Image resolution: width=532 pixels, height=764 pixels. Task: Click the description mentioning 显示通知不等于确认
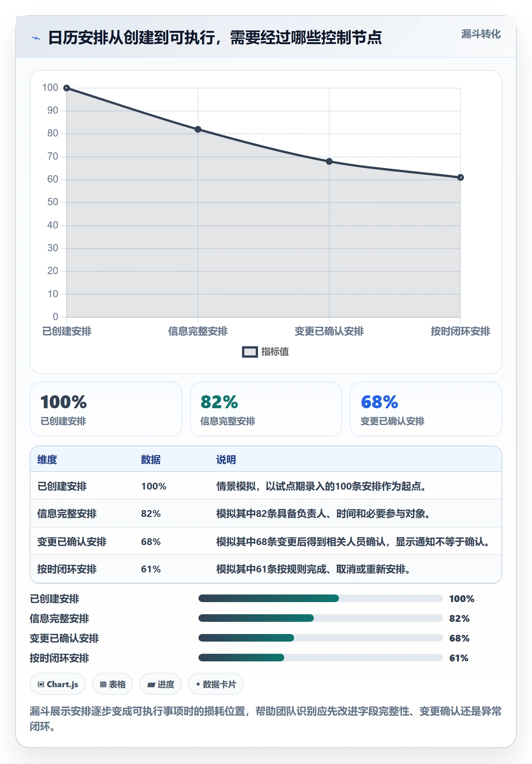[353, 542]
